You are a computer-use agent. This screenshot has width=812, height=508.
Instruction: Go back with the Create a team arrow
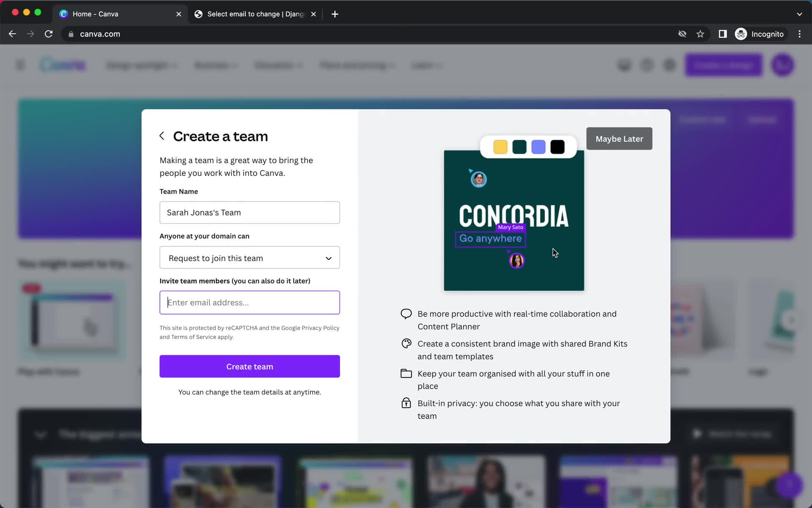[162, 136]
